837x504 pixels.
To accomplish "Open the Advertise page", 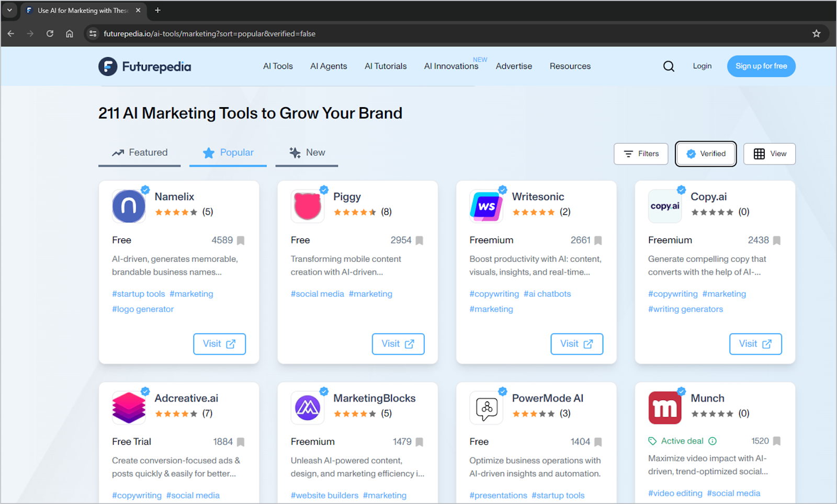I will point(514,66).
